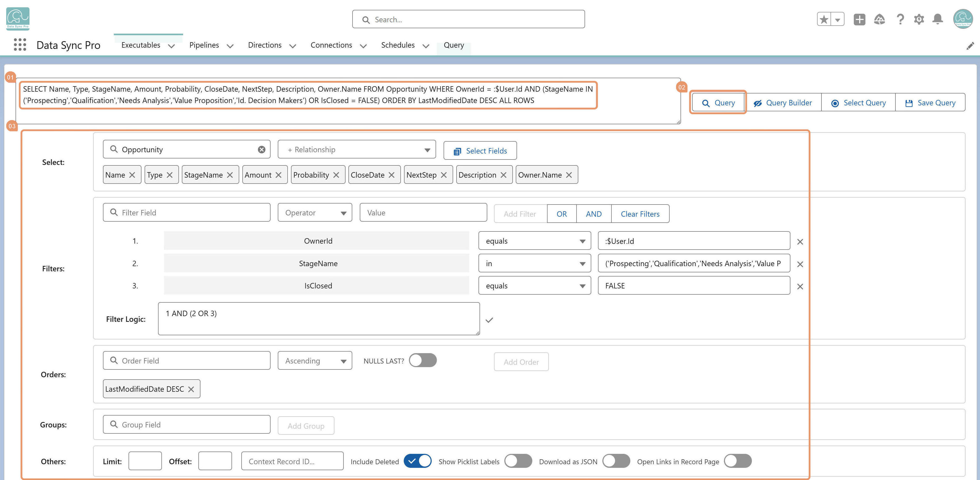Viewport: 980px width, 480px height.
Task: Disable the Include Deleted toggle
Action: point(417,461)
